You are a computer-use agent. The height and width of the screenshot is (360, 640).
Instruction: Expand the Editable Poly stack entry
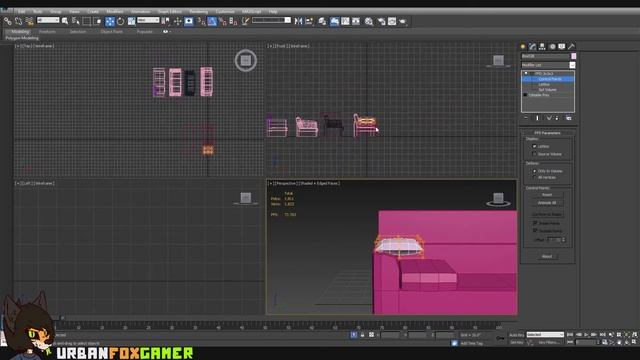tap(525, 95)
